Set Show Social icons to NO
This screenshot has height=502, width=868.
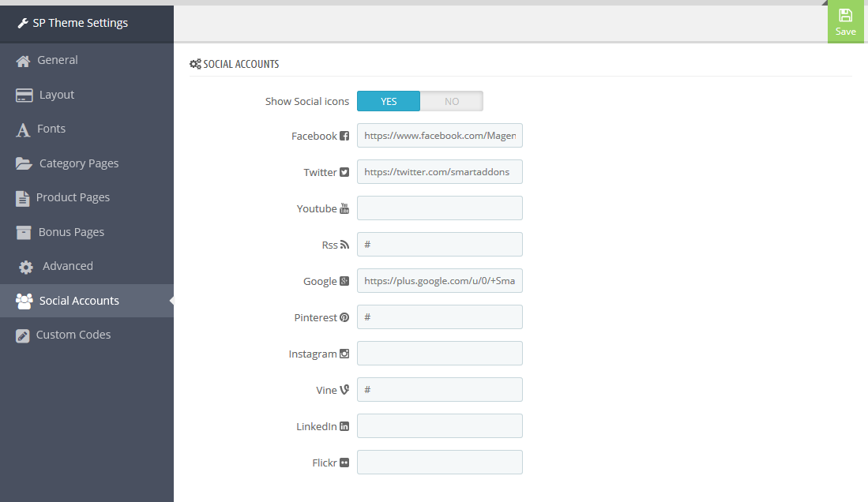[x=452, y=101]
